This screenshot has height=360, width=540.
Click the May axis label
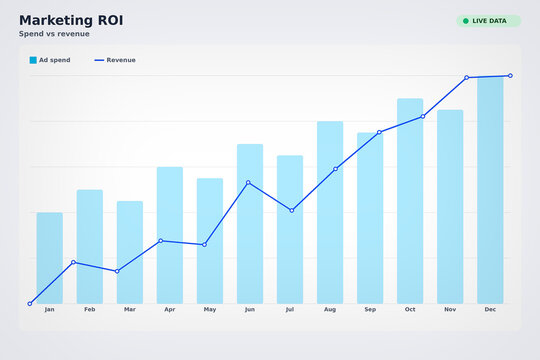[x=210, y=309]
